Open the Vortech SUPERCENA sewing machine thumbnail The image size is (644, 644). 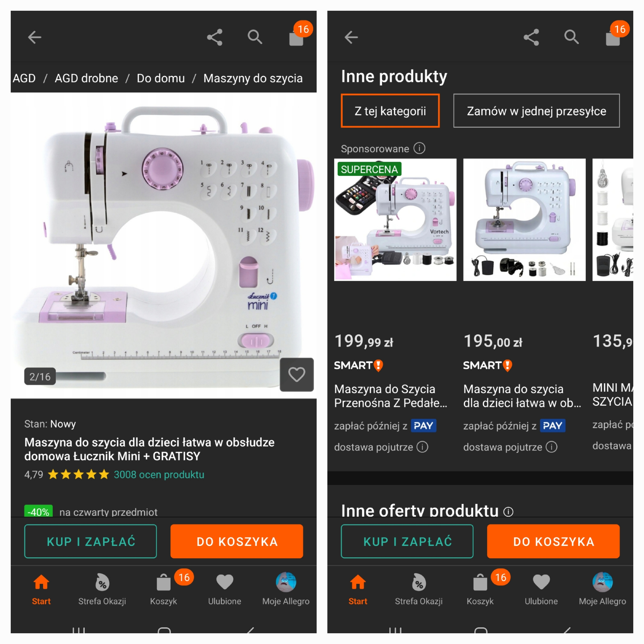395,220
